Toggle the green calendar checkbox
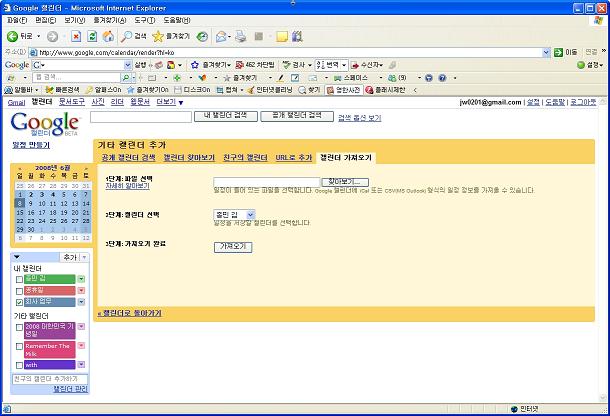This screenshot has height=416, width=610. point(19,279)
